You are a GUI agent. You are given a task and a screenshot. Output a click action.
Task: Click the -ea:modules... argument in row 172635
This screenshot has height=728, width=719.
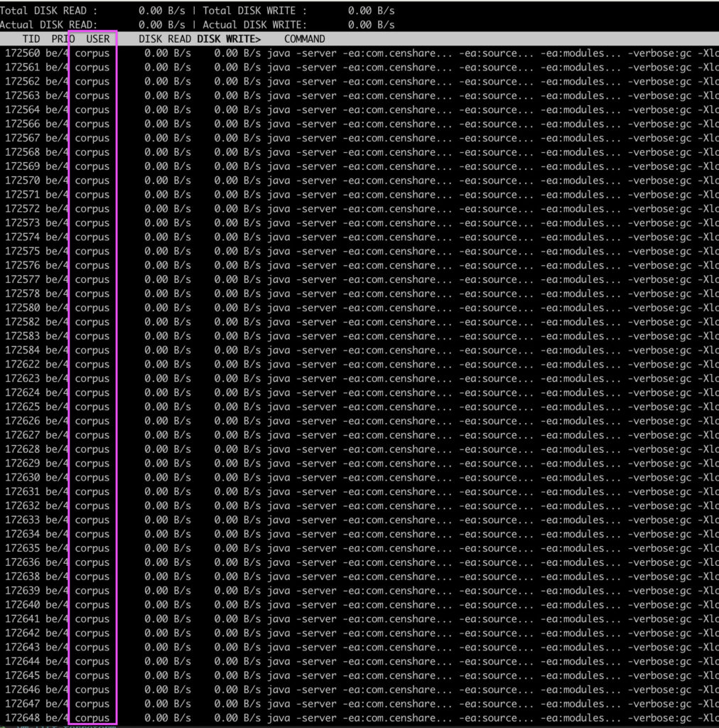click(580, 548)
